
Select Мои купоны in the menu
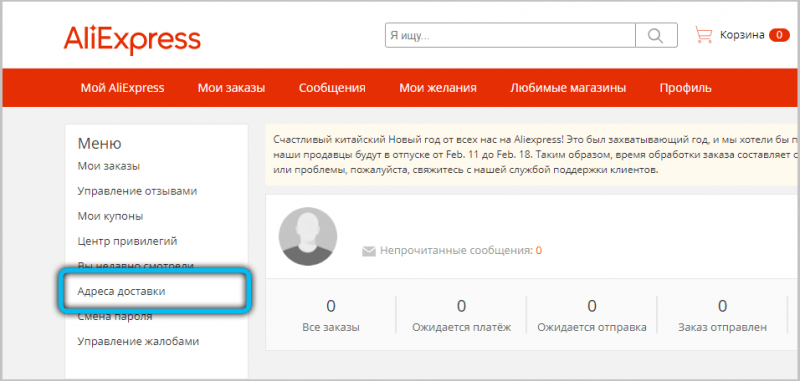[x=110, y=216]
